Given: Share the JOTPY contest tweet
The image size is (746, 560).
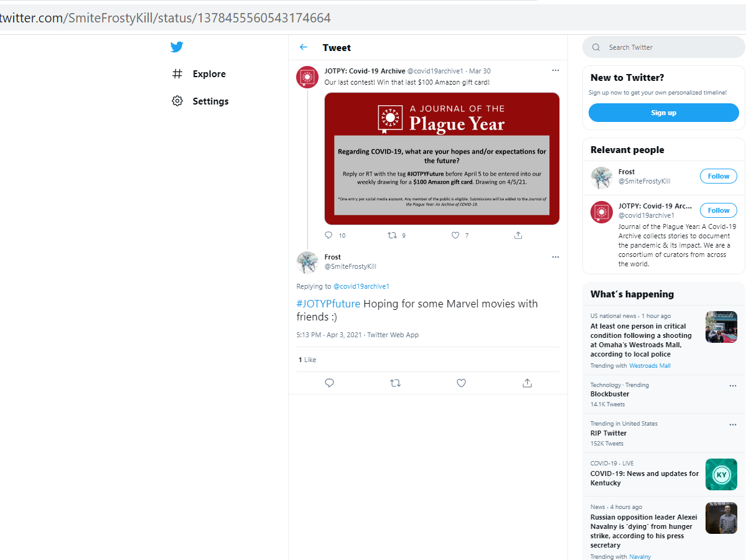Looking at the screenshot, I should tap(518, 235).
